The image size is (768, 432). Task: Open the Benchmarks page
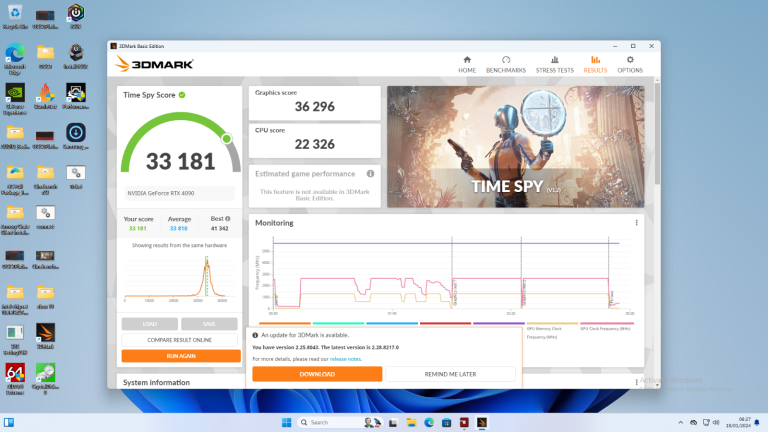(x=506, y=65)
